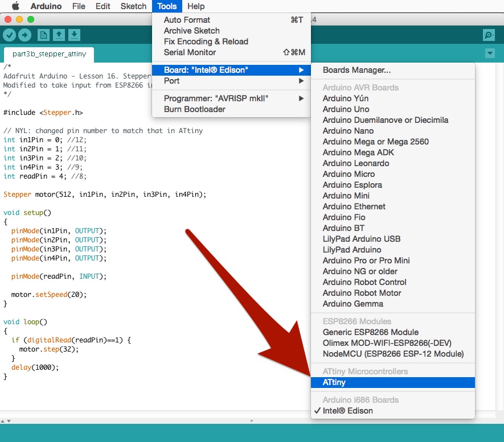The width and height of the screenshot is (504, 442).
Task: Open Boards Manager...
Action: pos(393,70)
